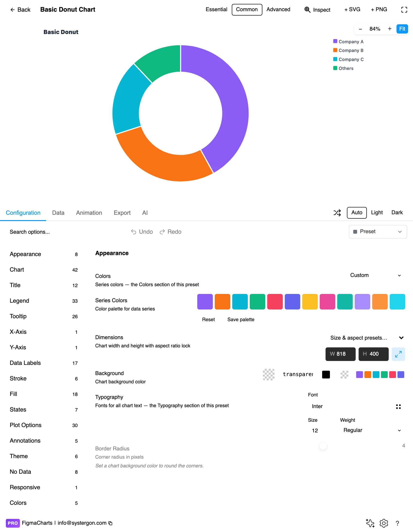Choose black background swatch
Viewport: 413px width, 532px height.
tap(326, 375)
